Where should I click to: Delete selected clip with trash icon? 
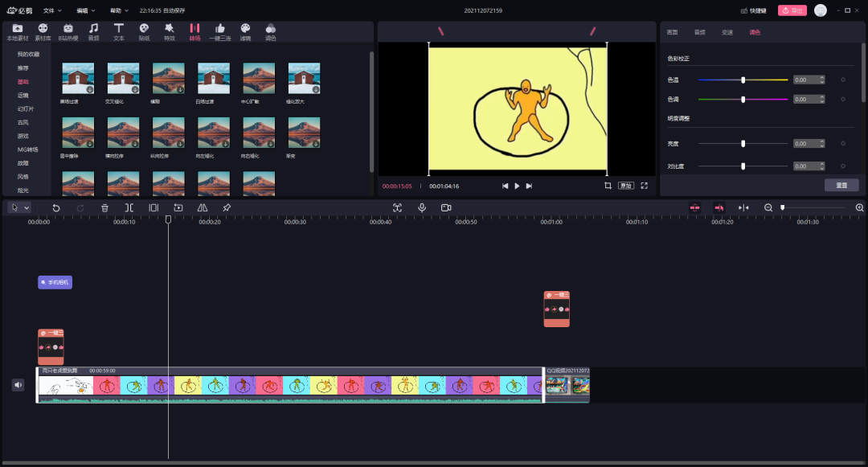pyautogui.click(x=104, y=207)
